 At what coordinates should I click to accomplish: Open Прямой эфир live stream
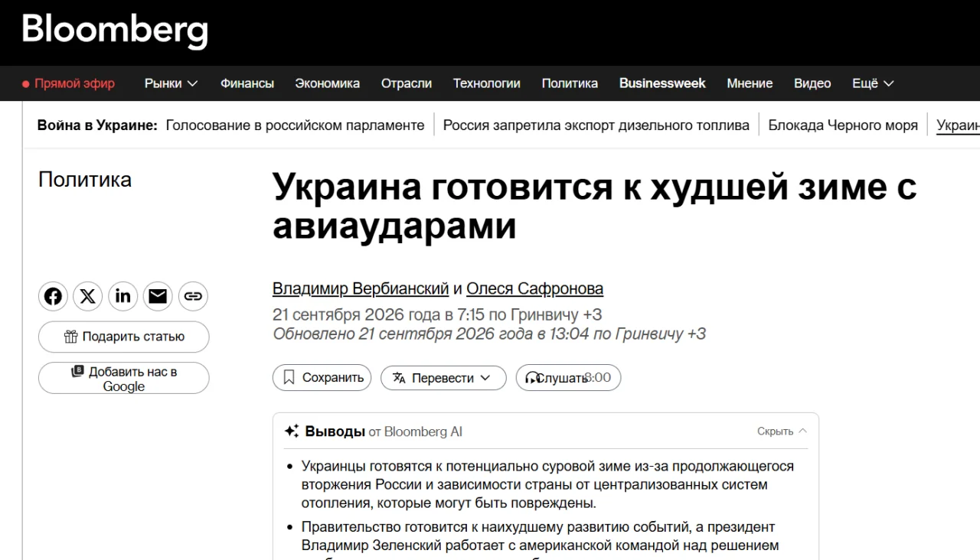(68, 83)
